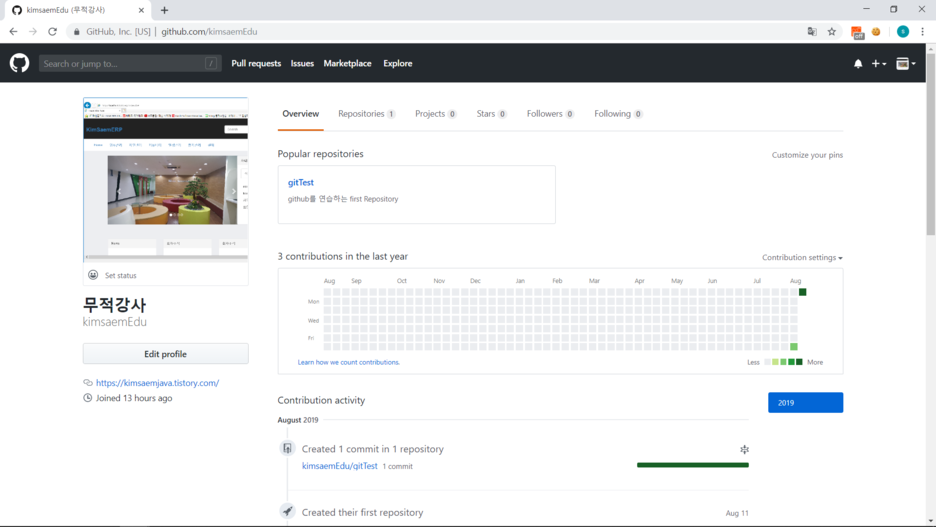Click 'Created their first repository' entry
This screenshot has height=527, width=936.
click(x=362, y=513)
